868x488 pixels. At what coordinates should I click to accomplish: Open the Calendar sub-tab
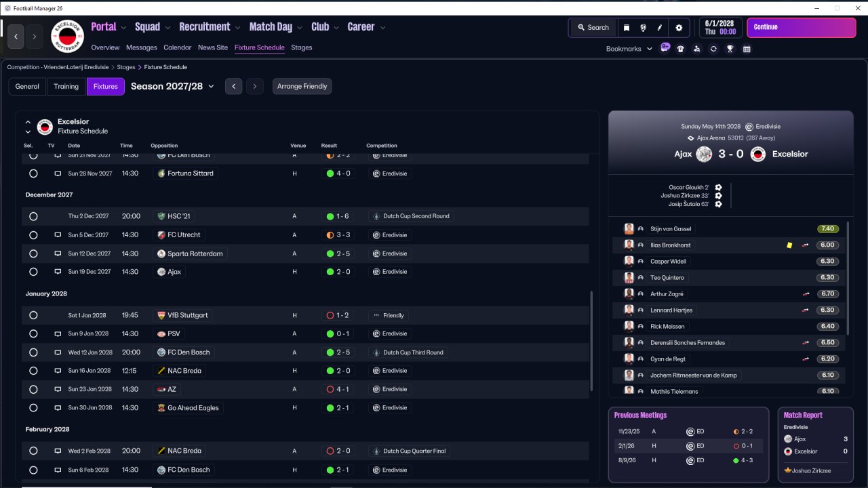coord(177,48)
